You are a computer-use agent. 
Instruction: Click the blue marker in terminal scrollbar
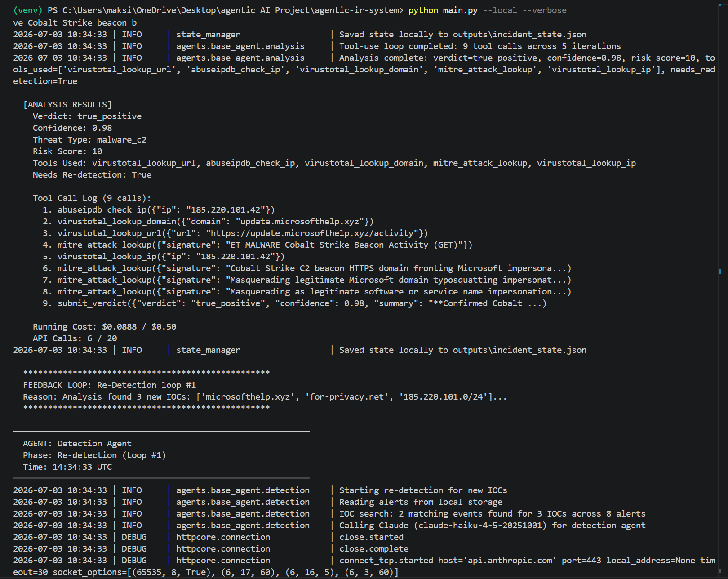[720, 272]
